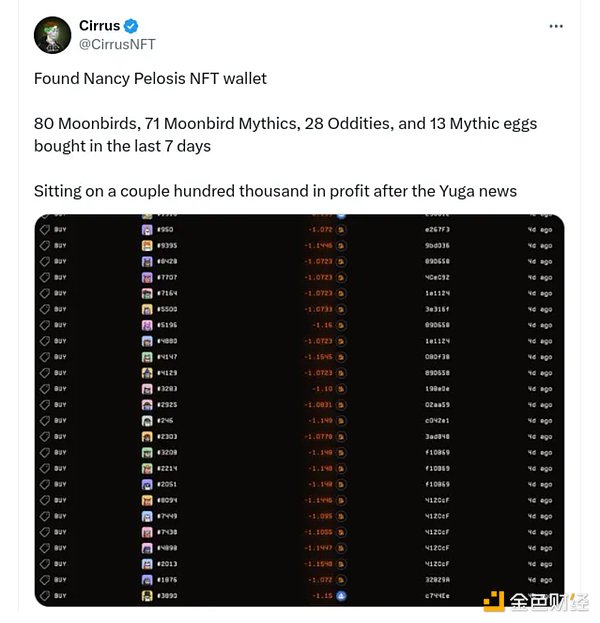
Task: Click the NFT thumbnail for #950
Action: click(146, 229)
